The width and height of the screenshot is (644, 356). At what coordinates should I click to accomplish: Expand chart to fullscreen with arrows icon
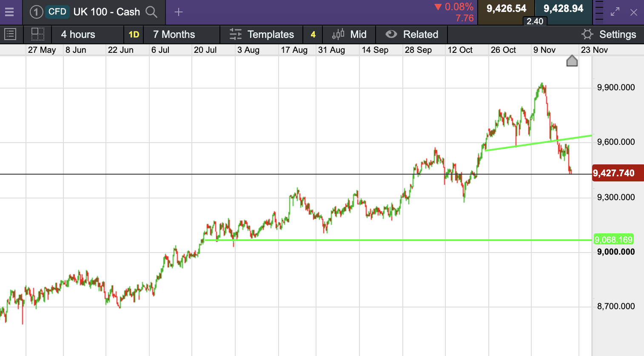tap(615, 12)
